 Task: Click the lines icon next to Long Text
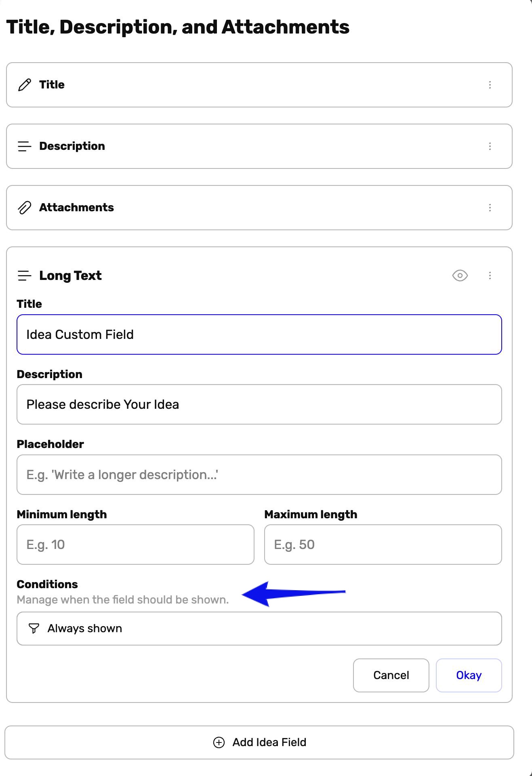[x=24, y=275]
